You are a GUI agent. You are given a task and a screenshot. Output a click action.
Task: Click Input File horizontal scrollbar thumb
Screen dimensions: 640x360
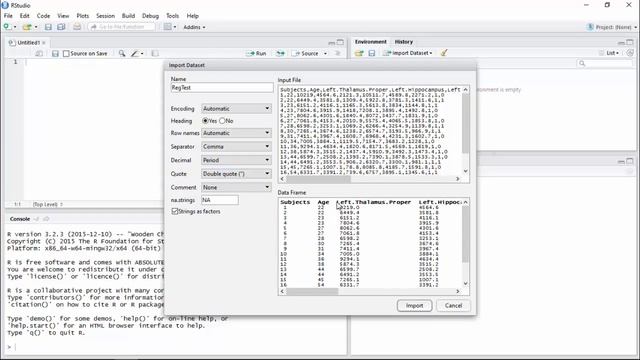[x=318, y=179]
